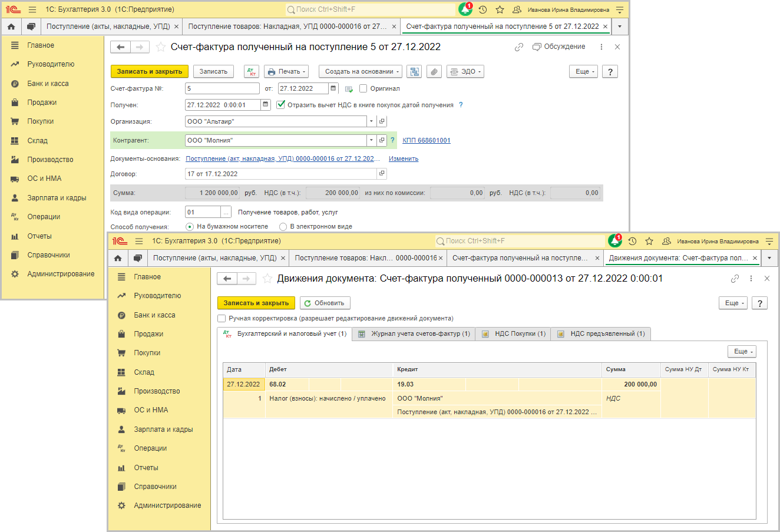Expand Создать на основании dropdown
Viewport: 780px width, 532px height.
(x=361, y=71)
